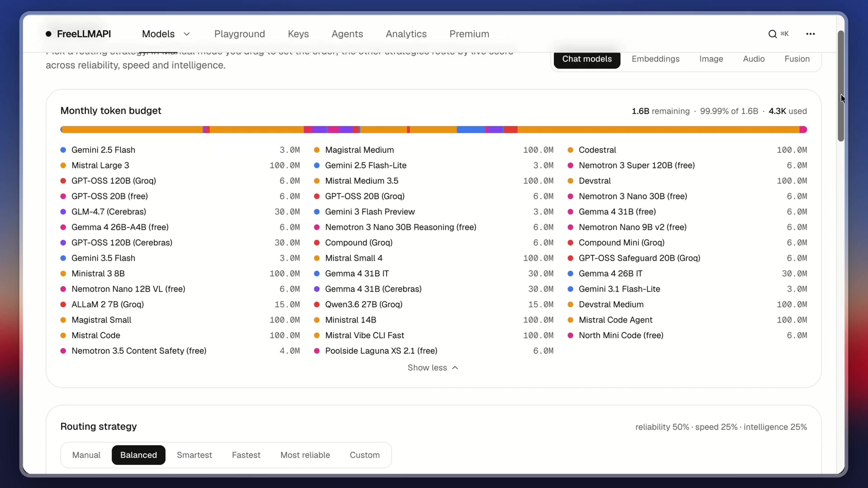The width and height of the screenshot is (868, 488).
Task: Click the page vertical scrollbar thumb
Action: 841,86
